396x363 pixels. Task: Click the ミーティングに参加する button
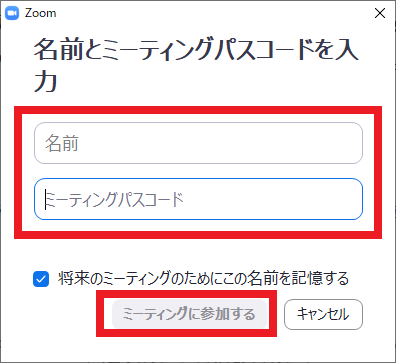[190, 314]
